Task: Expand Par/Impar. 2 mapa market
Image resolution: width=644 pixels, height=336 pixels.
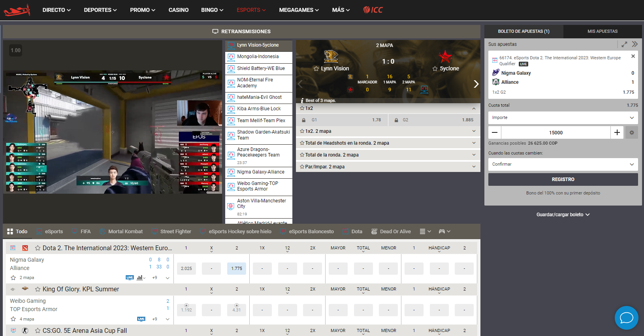Action: pyautogui.click(x=474, y=167)
